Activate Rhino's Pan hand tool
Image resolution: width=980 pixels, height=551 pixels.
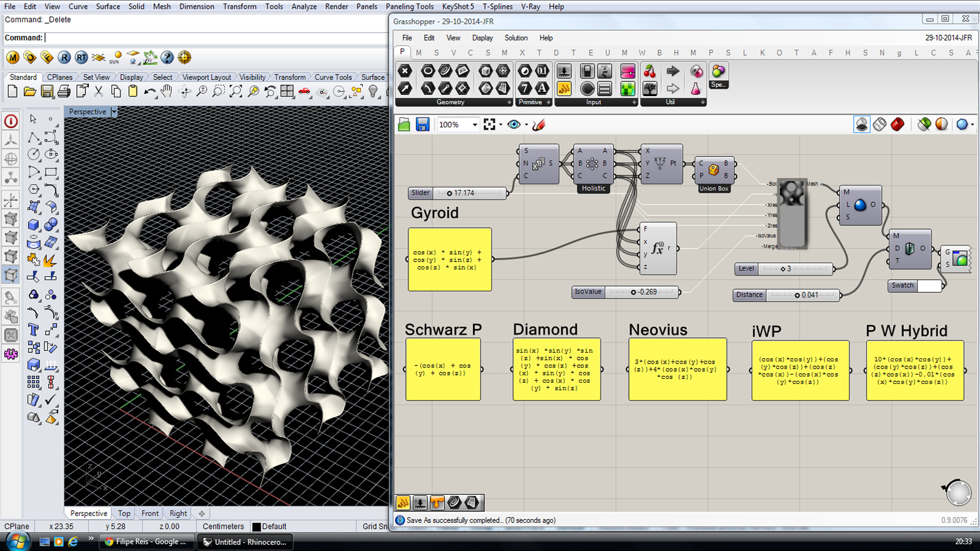167,92
